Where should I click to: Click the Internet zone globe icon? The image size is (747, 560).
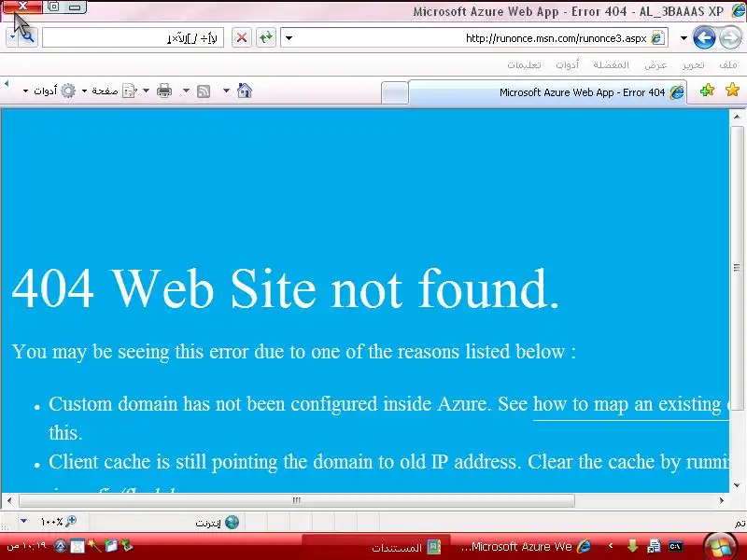click(232, 523)
